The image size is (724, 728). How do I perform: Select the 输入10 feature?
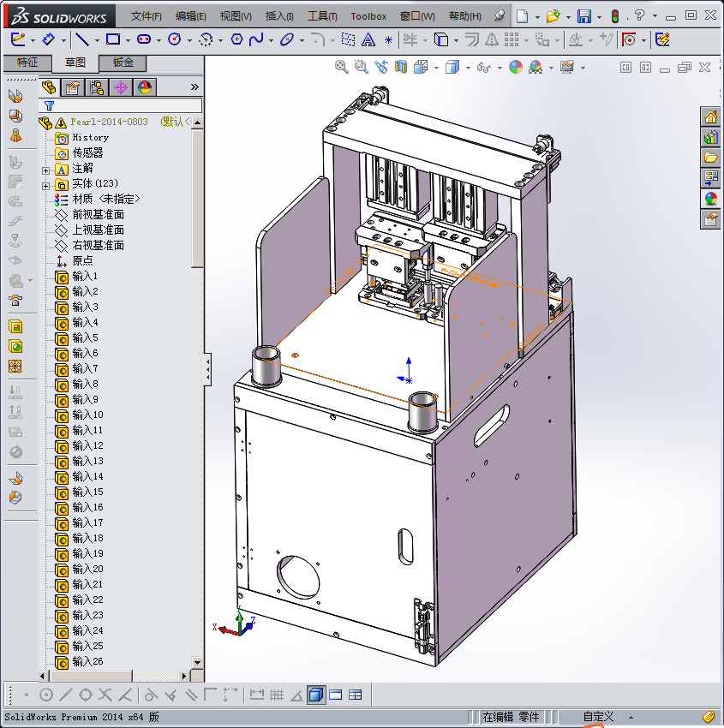tap(87, 415)
